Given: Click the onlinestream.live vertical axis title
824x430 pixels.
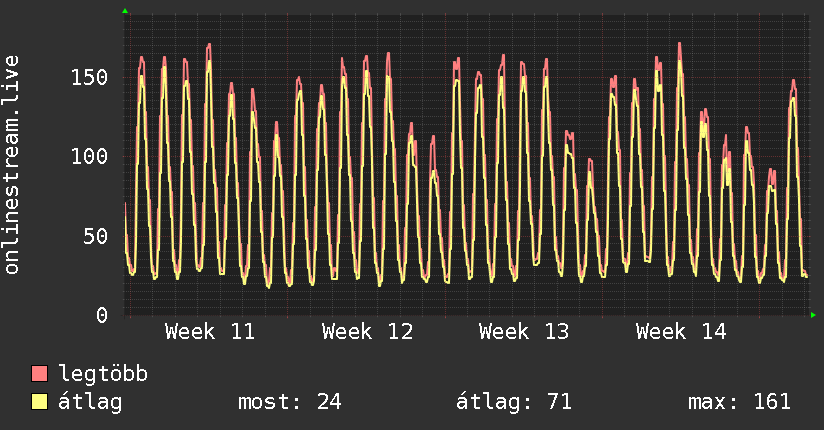Looking at the screenshot, I should point(12,165).
